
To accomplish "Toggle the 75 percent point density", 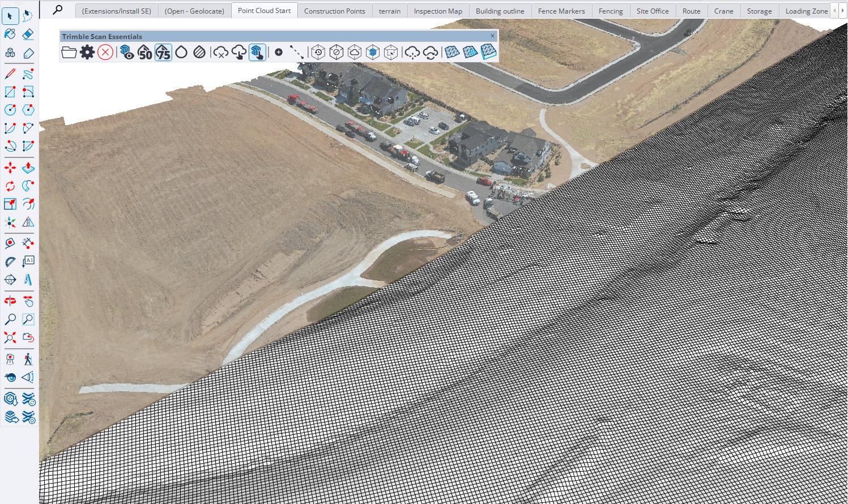I will pyautogui.click(x=163, y=53).
